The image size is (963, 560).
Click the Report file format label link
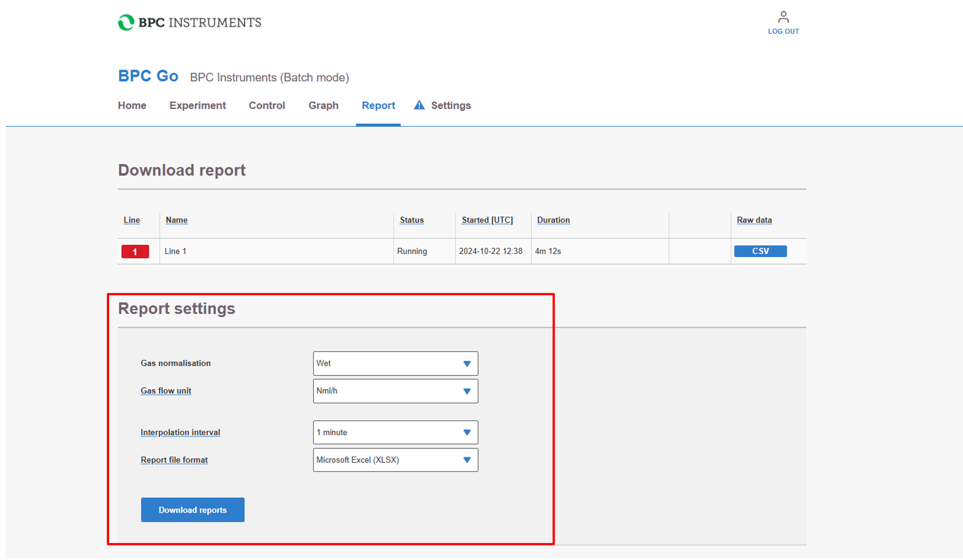[x=174, y=460]
